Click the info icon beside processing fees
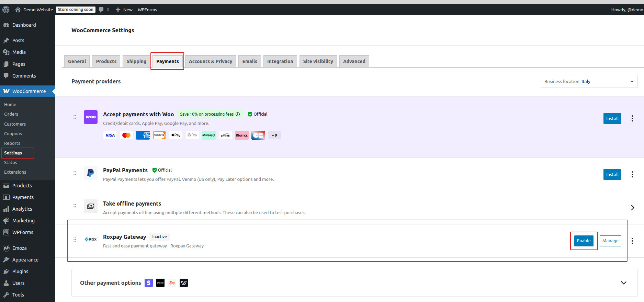This screenshot has height=302, width=644. click(238, 114)
